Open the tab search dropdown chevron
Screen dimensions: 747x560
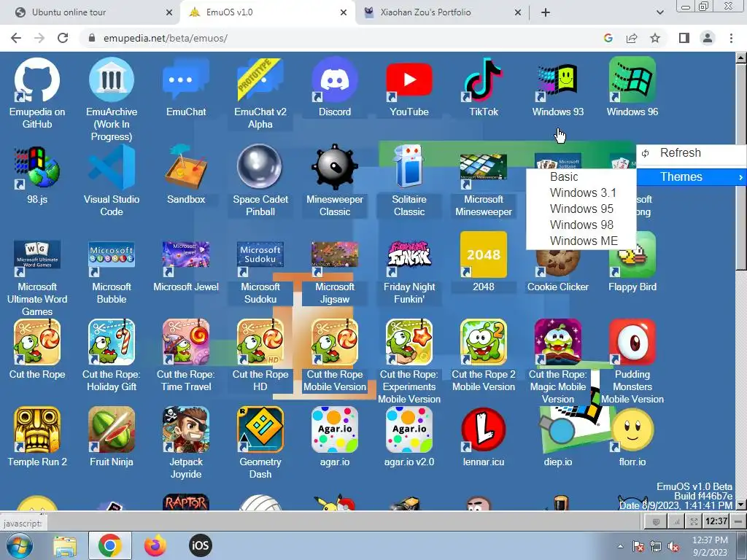tap(659, 12)
